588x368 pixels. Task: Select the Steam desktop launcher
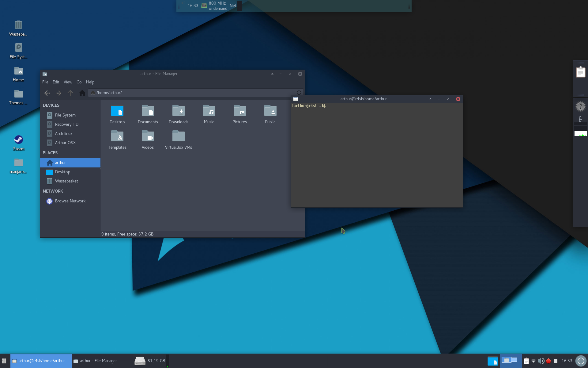pos(18,143)
